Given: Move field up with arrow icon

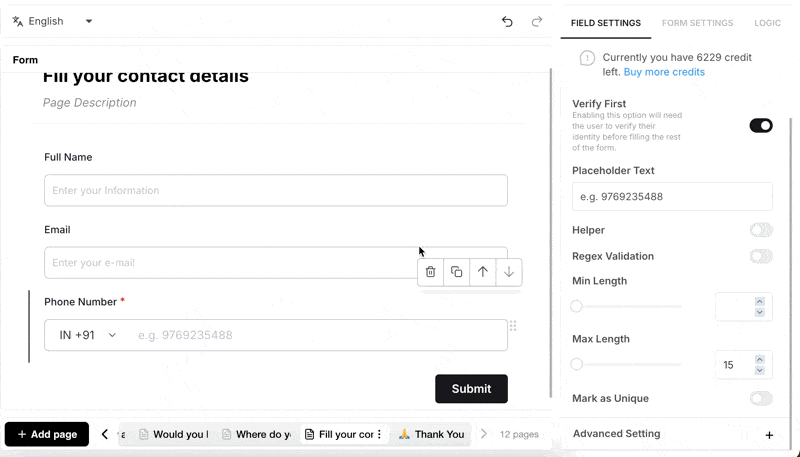Looking at the screenshot, I should coord(483,272).
